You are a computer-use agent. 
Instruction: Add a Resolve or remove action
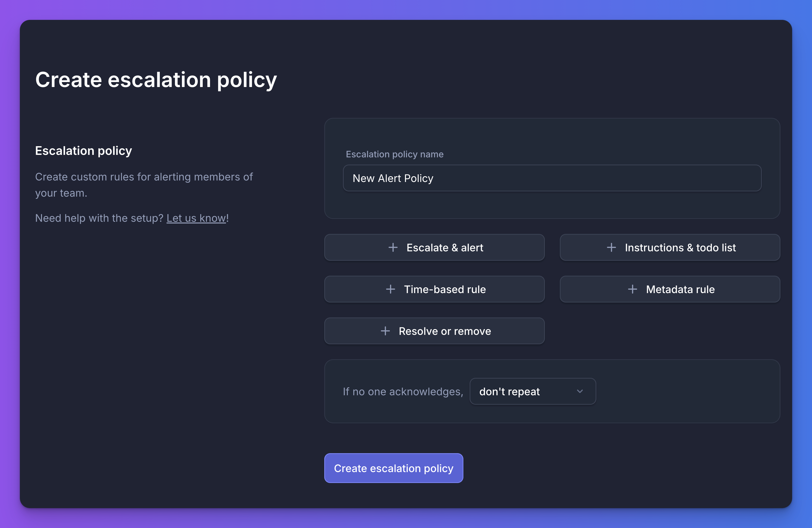coord(434,331)
